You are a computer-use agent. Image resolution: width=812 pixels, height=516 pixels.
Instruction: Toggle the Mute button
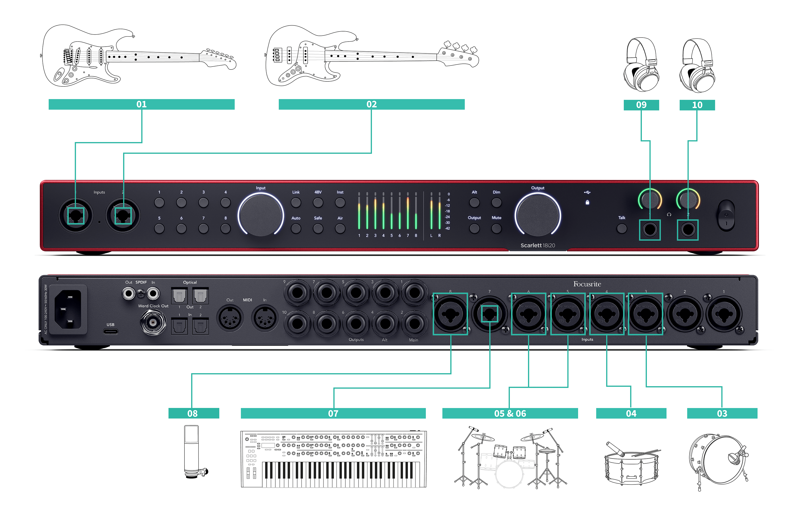[496, 229]
